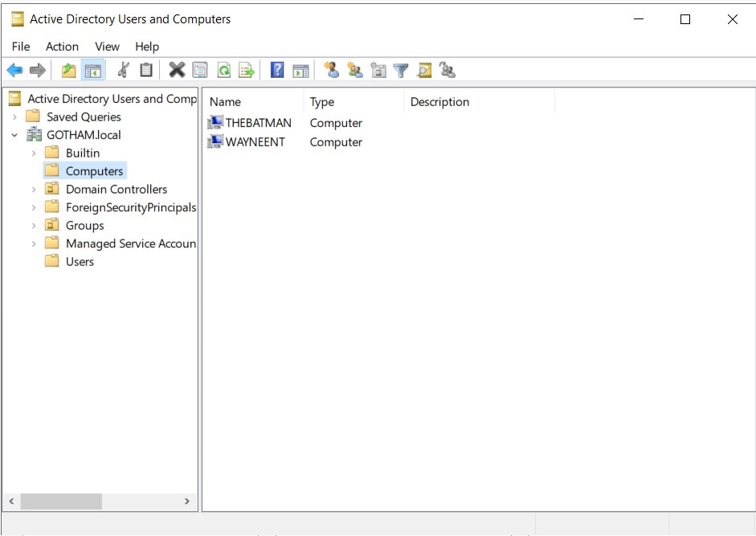Collapse the GOTHAM.local domain node
Screen dimensions: 756x536
14,135
